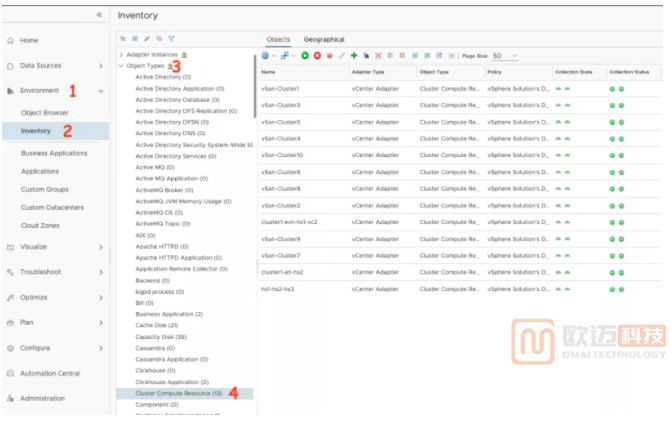The width and height of the screenshot is (669, 421).
Task: Select Cache Disk tree item
Action: coord(157,326)
